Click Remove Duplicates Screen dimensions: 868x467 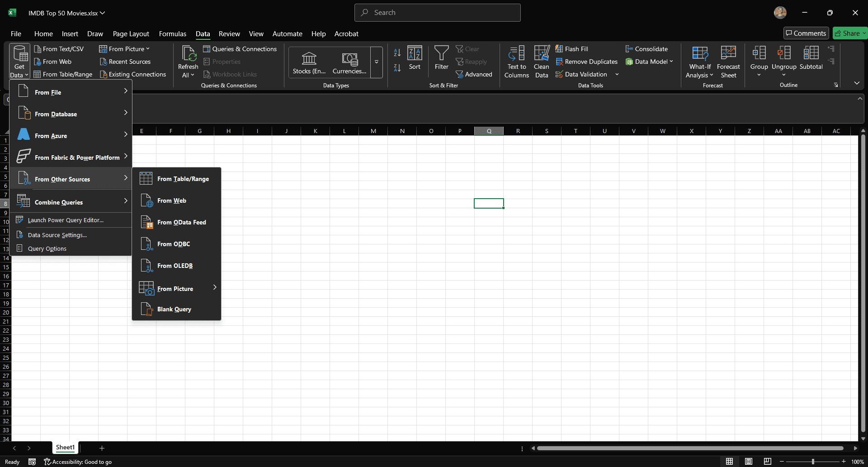point(586,62)
